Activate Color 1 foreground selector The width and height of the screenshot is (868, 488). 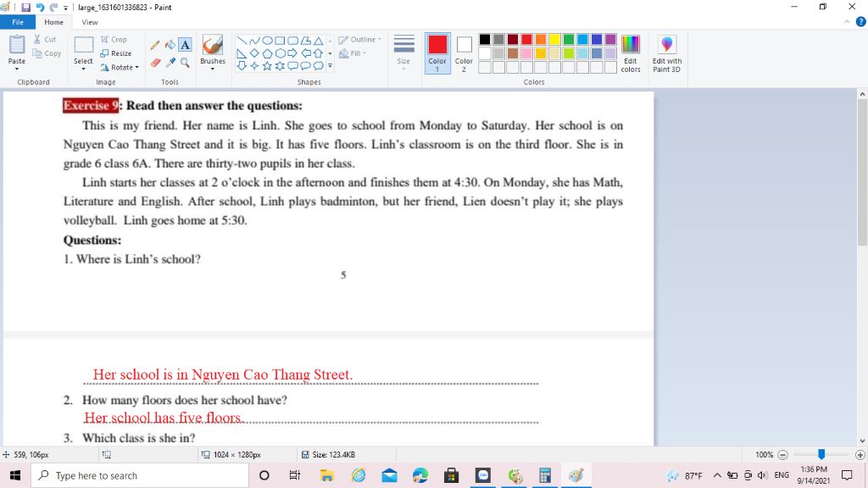pyautogui.click(x=437, y=53)
